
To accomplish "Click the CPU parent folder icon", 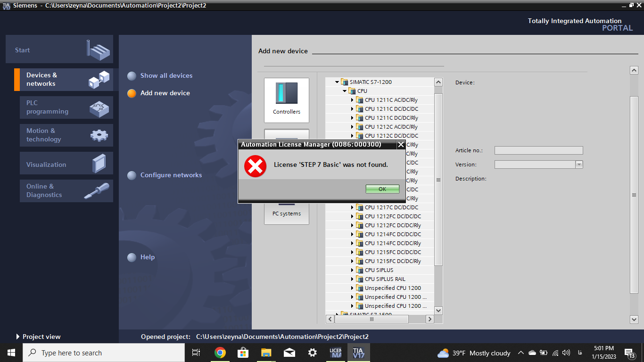I will pos(352,91).
